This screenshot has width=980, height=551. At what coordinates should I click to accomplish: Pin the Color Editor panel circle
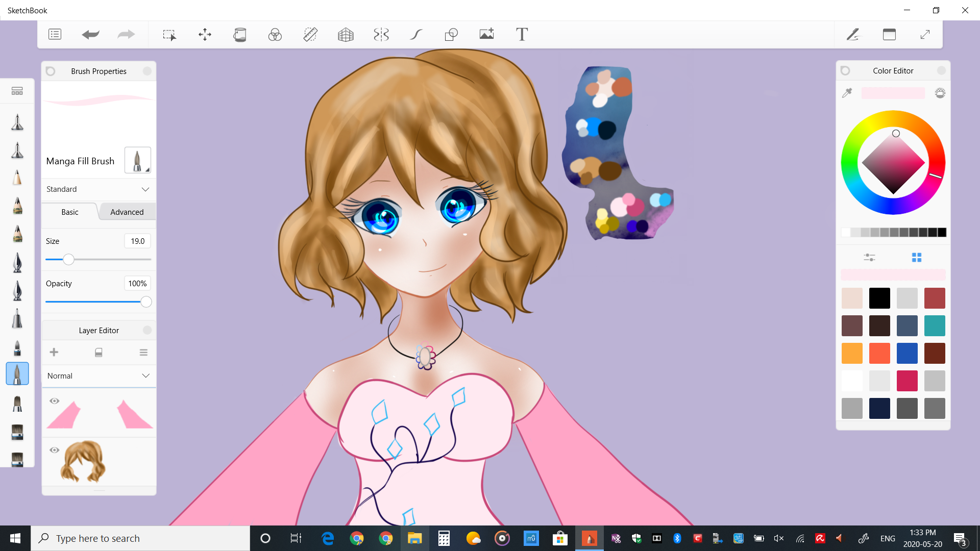(x=845, y=70)
